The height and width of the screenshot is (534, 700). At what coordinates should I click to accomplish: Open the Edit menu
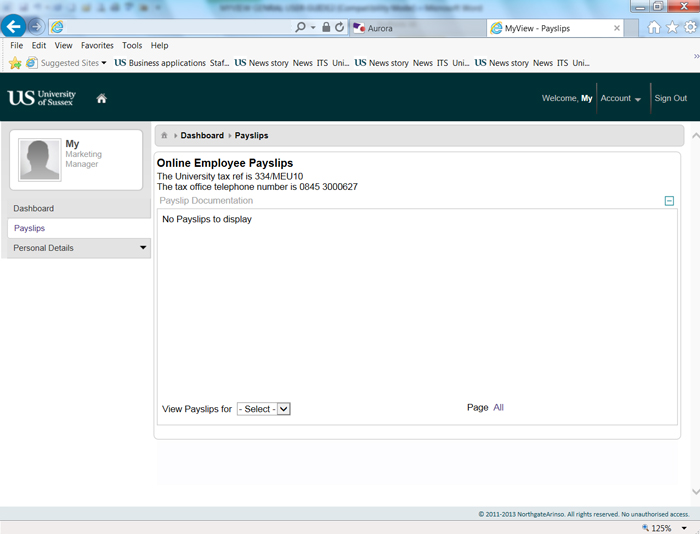39,46
